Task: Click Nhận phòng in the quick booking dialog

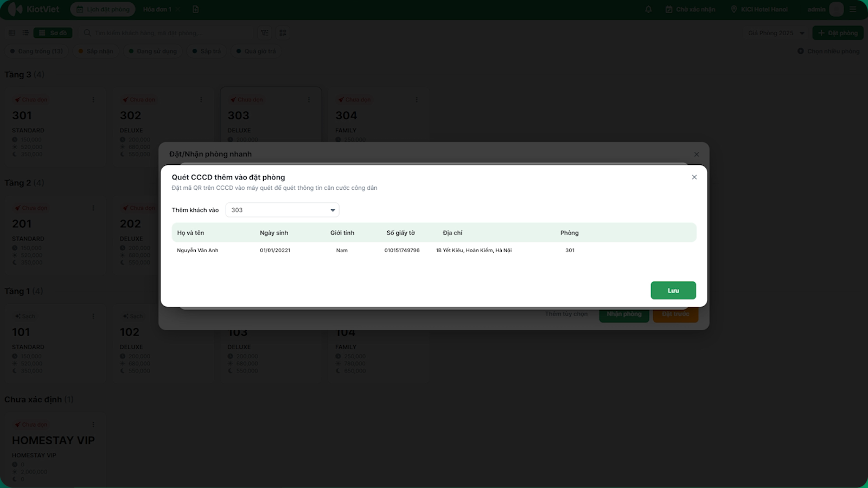Action: [x=624, y=314]
